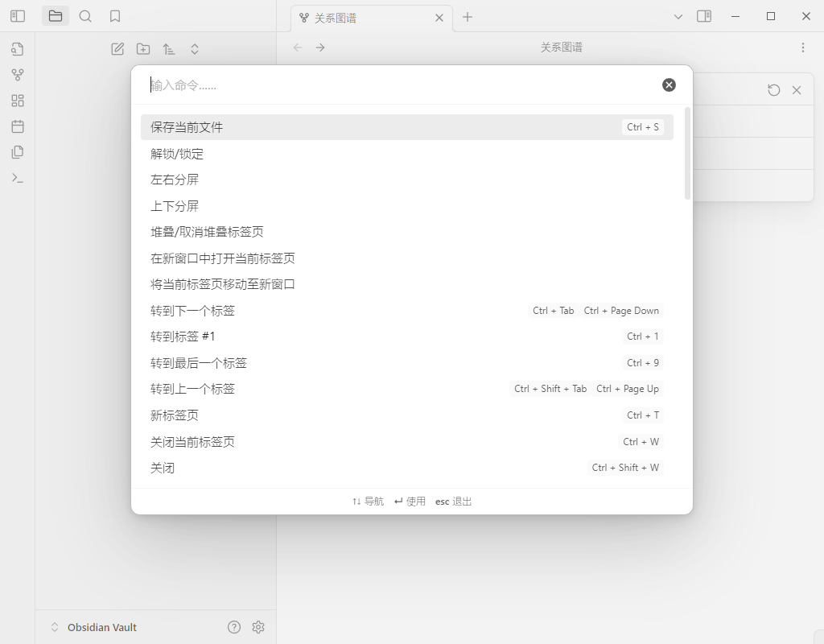
Task: Open the calendar/daily notes panel
Action: [18, 126]
